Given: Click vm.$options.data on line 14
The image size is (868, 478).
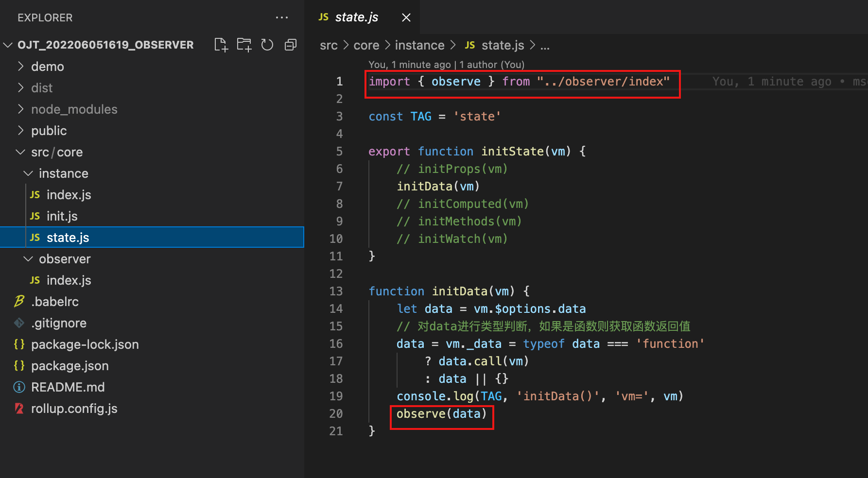Looking at the screenshot, I should point(530,309).
